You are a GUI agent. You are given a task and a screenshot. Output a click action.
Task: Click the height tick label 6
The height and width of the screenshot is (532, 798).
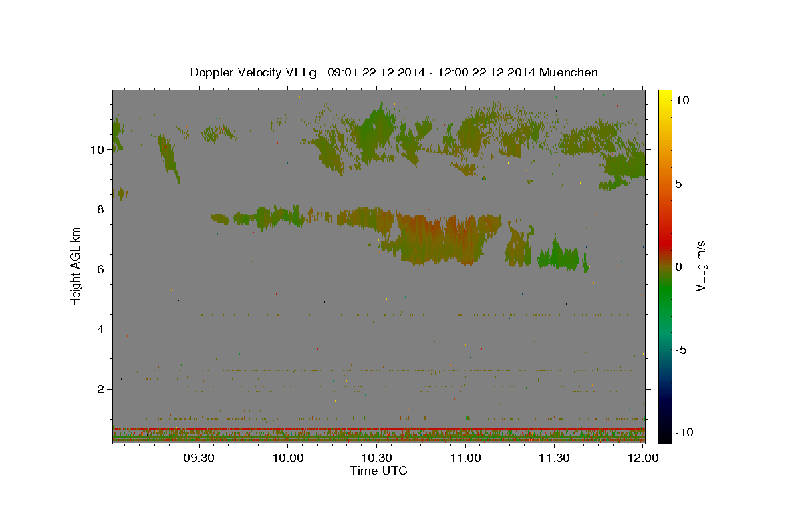(102, 269)
